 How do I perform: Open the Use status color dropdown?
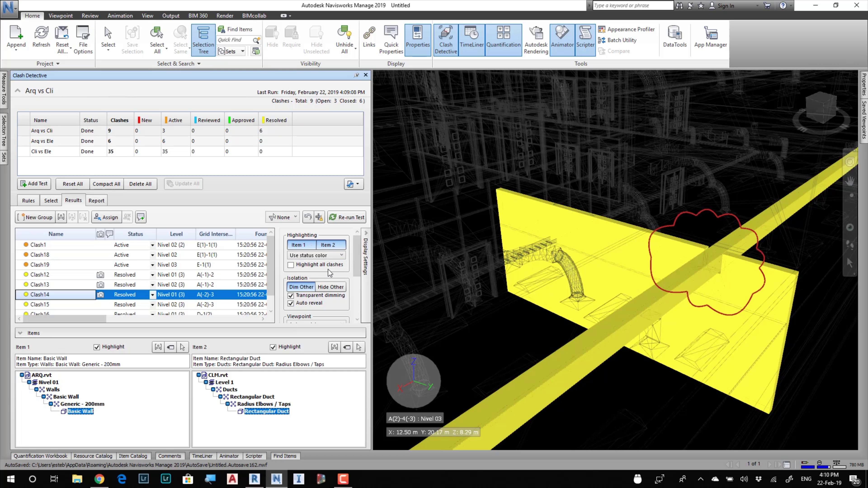click(316, 255)
